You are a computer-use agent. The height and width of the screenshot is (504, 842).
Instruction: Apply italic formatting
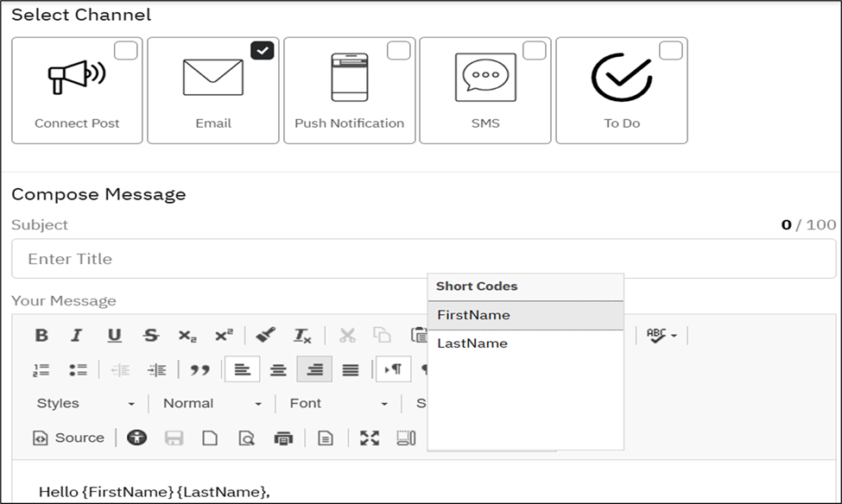tap(77, 336)
